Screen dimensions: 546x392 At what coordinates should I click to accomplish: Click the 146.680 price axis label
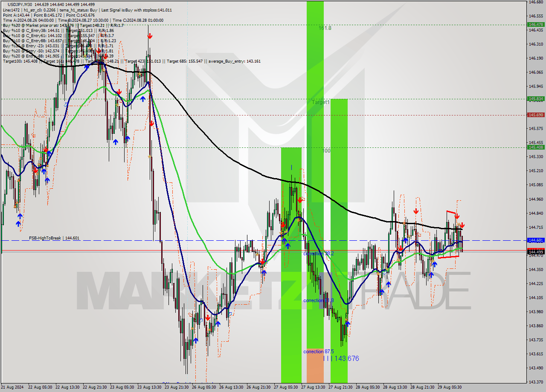[535, 2]
